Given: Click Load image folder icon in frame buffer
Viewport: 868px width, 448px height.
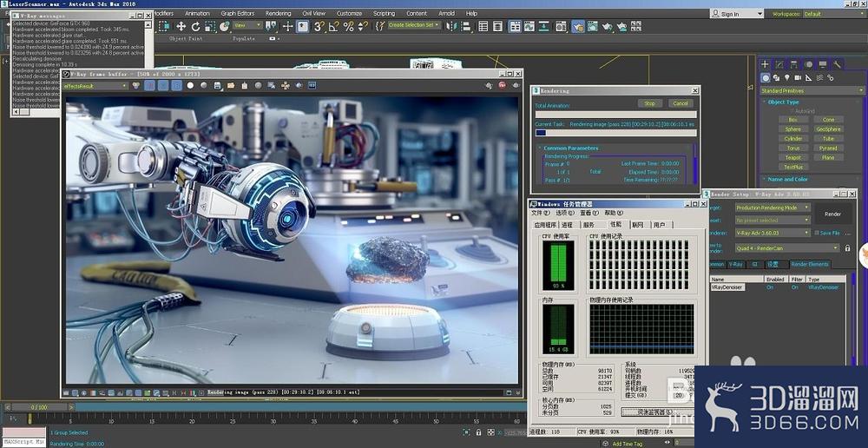Looking at the screenshot, I should pyautogui.click(x=231, y=86).
